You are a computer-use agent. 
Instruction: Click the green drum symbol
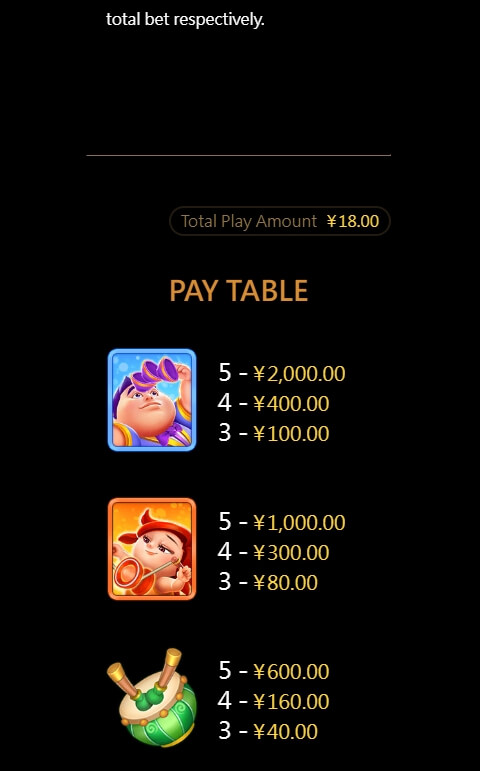pyautogui.click(x=152, y=697)
